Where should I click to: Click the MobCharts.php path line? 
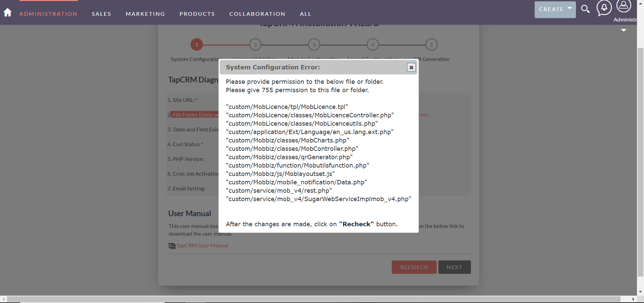[287, 140]
